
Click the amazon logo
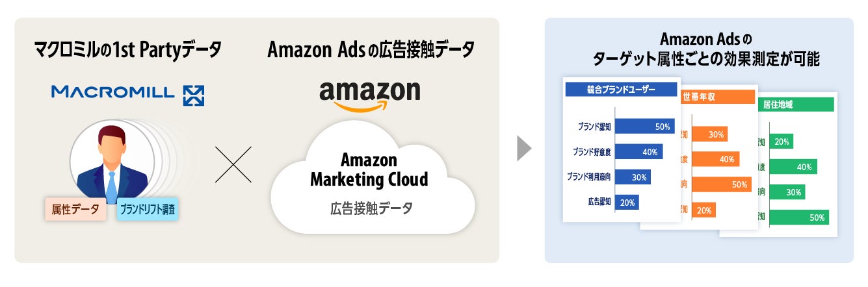pos(369,95)
